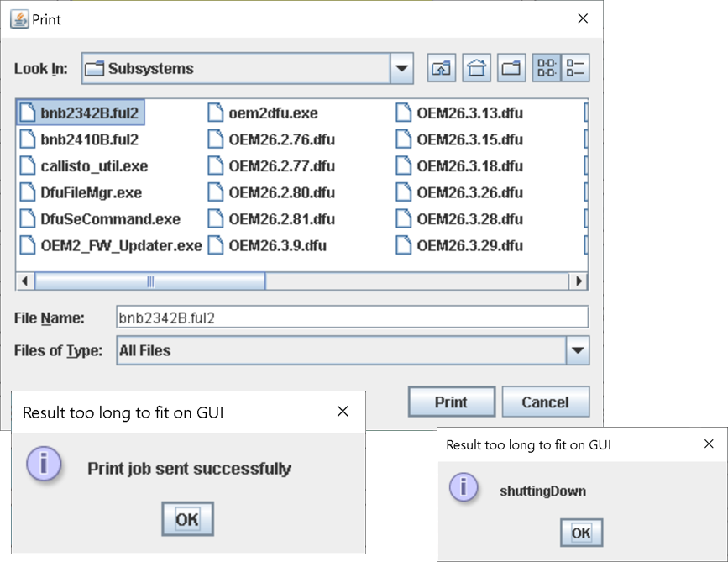Click OK in Print job sent dialog

click(187, 519)
